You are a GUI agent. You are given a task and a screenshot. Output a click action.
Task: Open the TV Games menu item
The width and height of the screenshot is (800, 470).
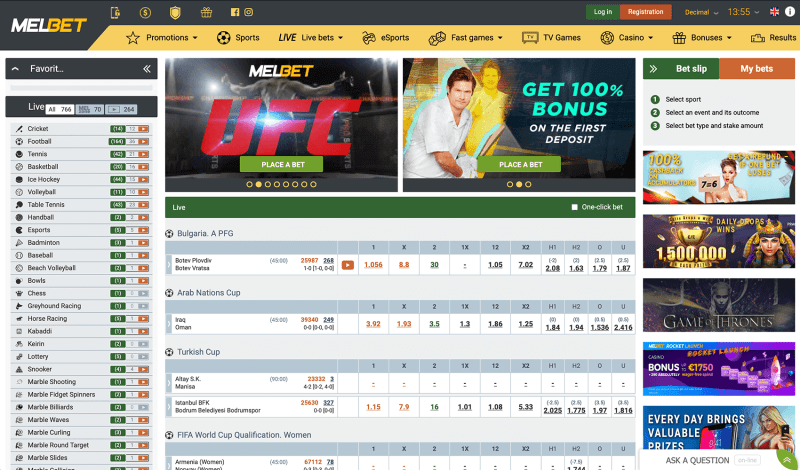551,38
